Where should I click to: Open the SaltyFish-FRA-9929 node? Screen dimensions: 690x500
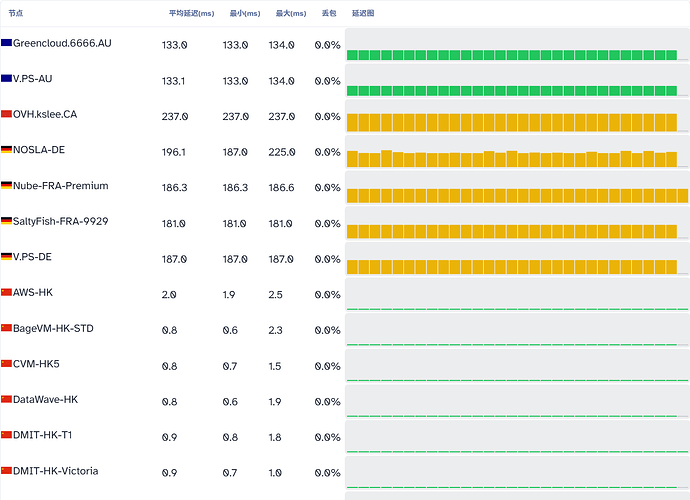(60, 221)
